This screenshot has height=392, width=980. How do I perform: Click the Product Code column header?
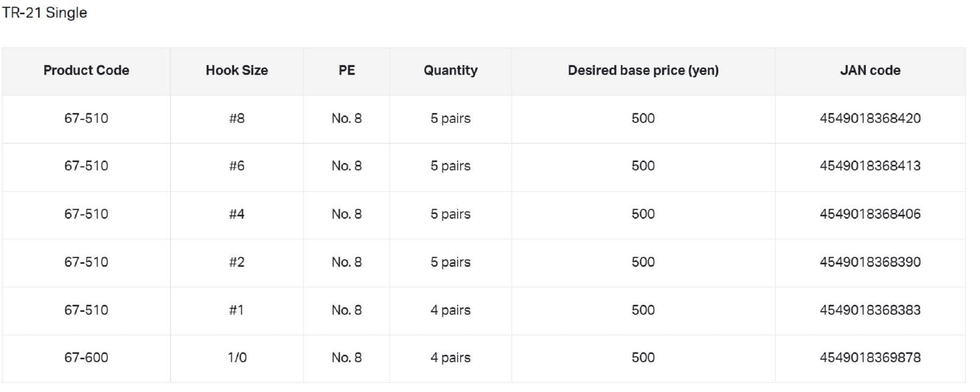[86, 70]
